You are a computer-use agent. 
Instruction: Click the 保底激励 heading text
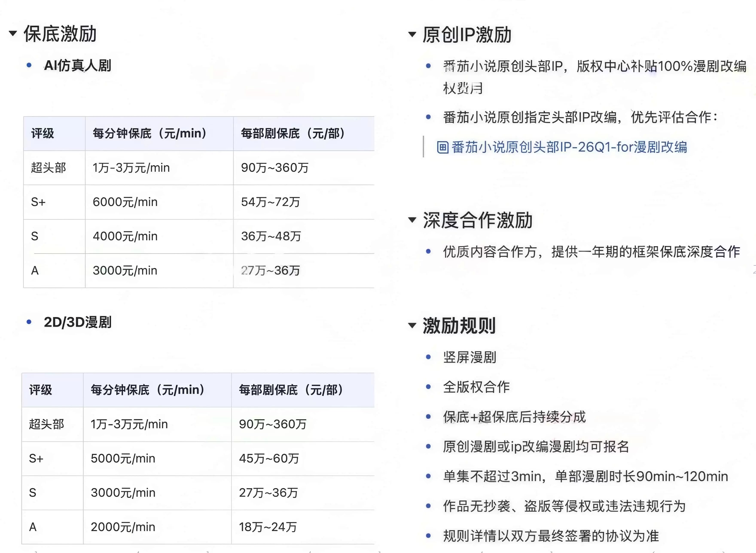click(59, 33)
